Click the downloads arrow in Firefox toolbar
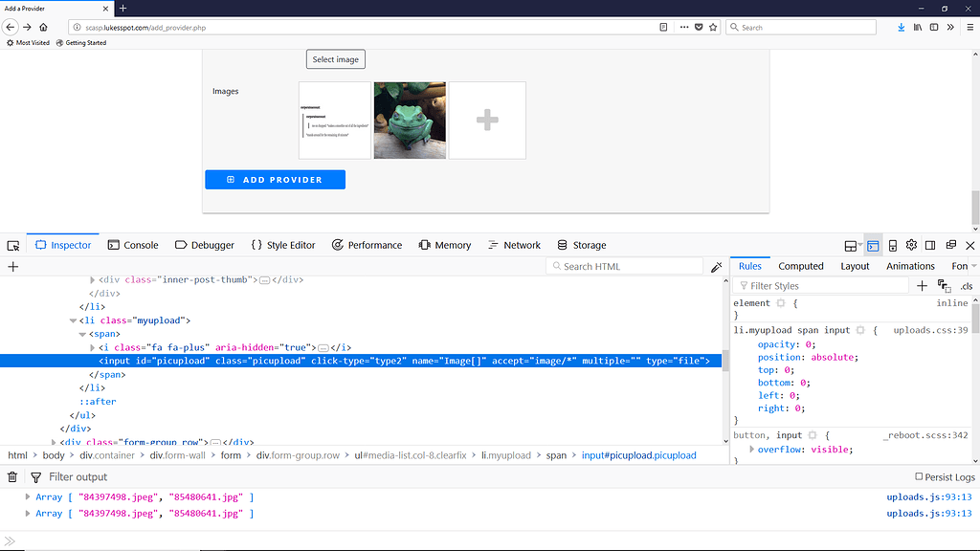This screenshot has width=980, height=551. click(x=901, y=27)
